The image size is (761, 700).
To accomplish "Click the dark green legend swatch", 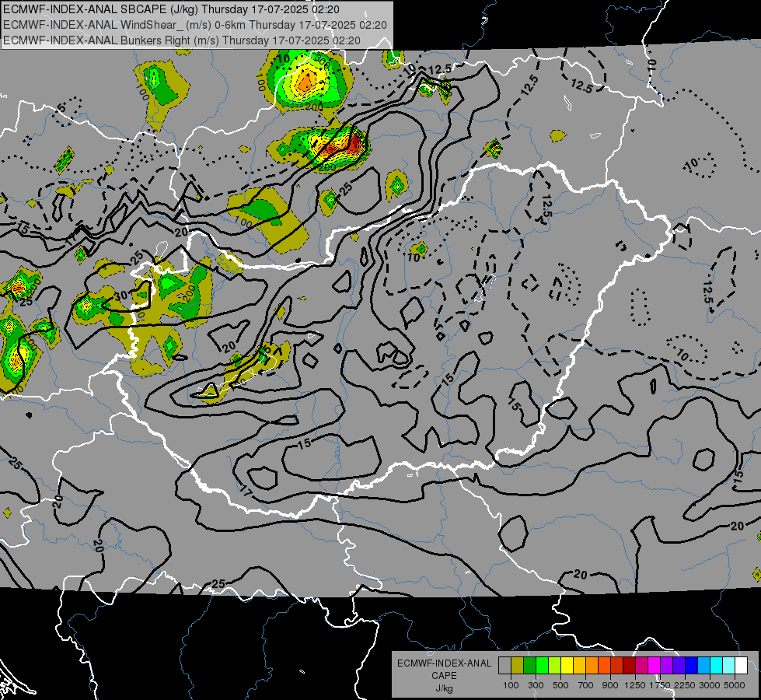I will pyautogui.click(x=529, y=666).
